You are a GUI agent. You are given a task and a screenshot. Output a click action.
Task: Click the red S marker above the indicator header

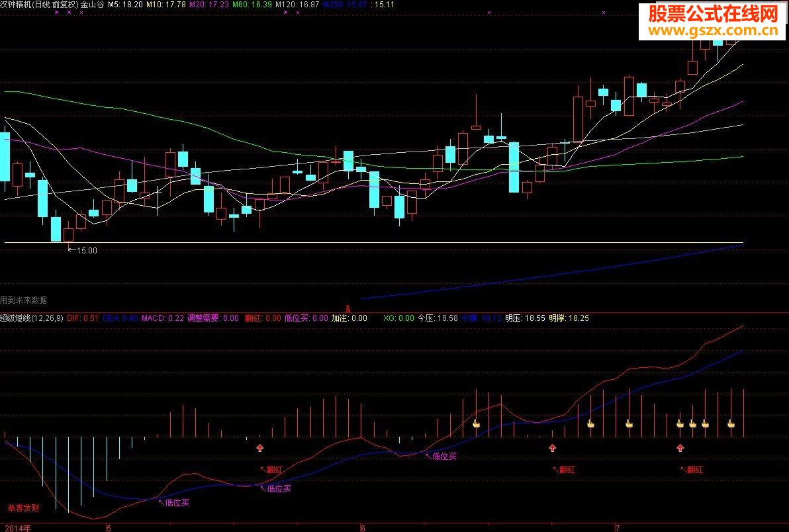(x=348, y=309)
